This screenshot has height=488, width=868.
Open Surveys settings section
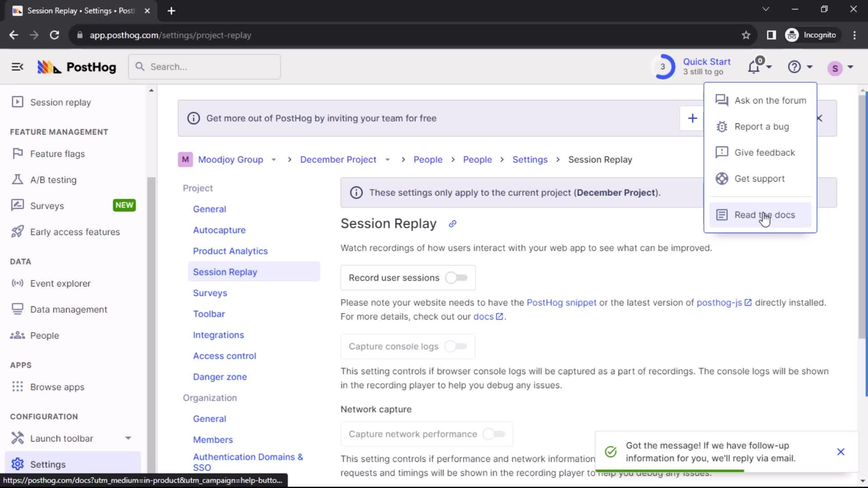click(210, 293)
